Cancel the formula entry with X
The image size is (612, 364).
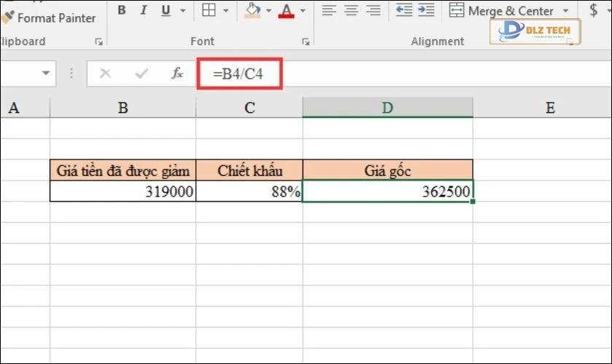click(x=106, y=73)
